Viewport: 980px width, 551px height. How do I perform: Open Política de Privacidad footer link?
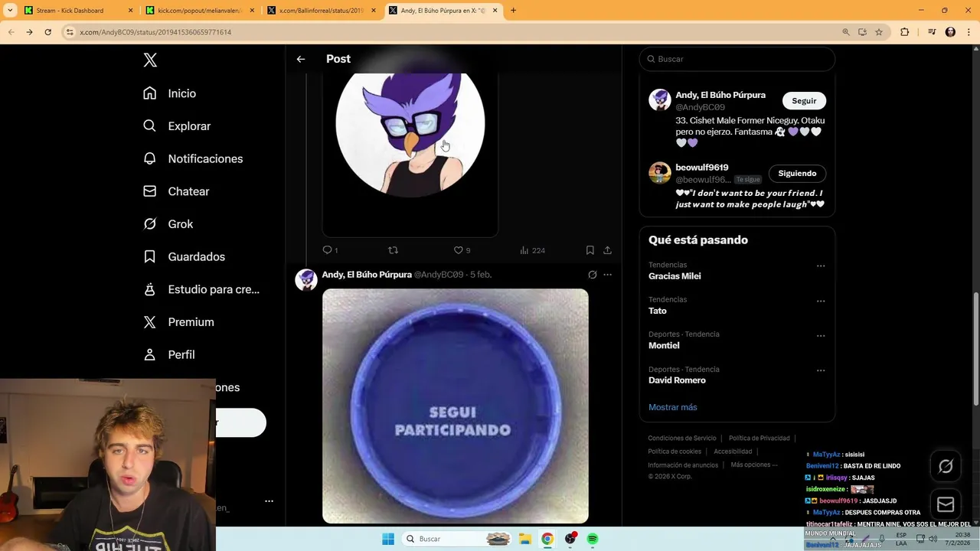[759, 439]
